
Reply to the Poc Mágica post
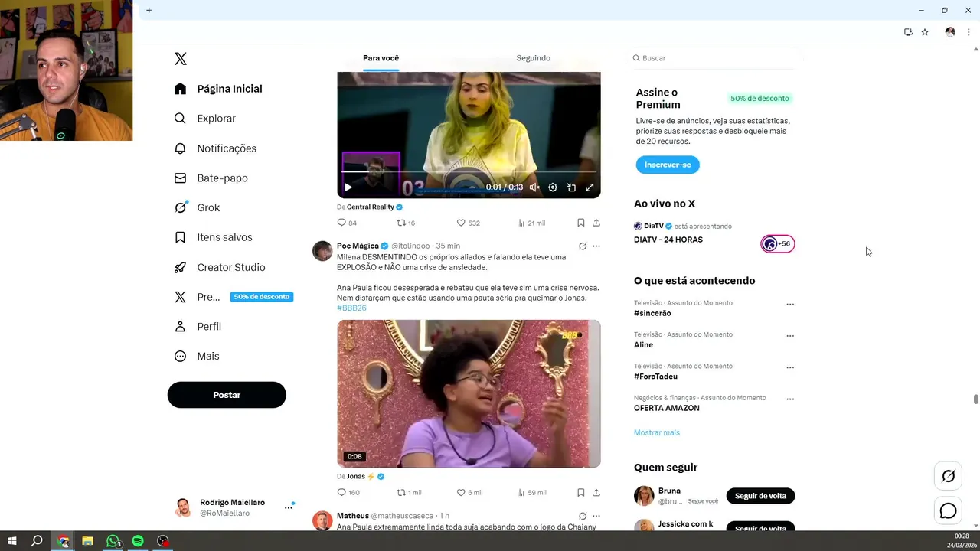(348, 493)
